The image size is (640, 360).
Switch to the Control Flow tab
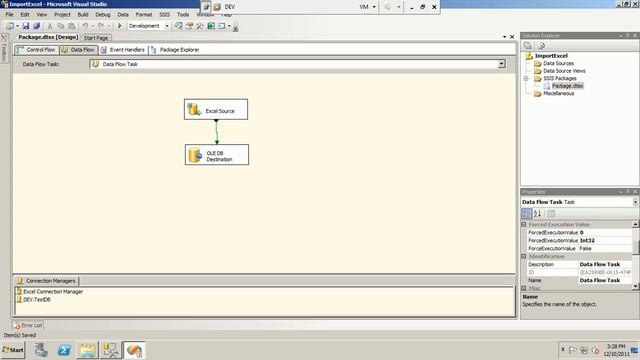point(36,49)
